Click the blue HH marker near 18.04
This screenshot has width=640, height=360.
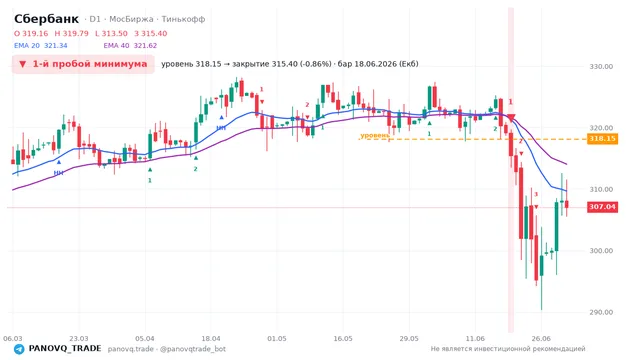[x=221, y=128]
